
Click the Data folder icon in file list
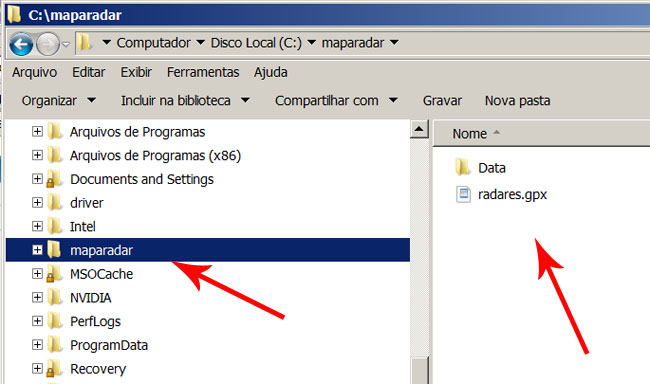(x=463, y=168)
